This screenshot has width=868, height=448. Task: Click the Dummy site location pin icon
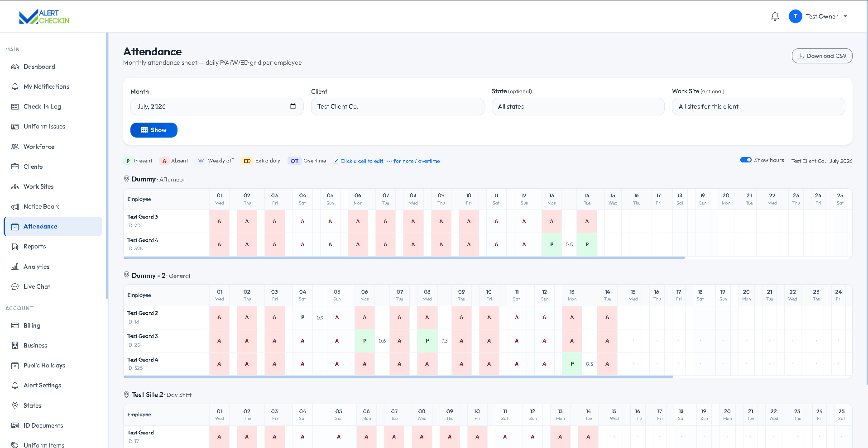coord(127,179)
